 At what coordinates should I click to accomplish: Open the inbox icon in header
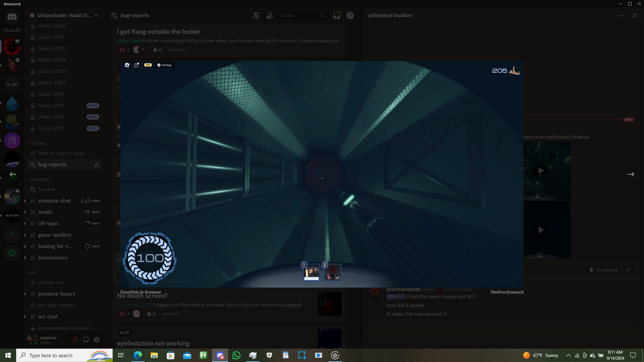click(x=336, y=15)
